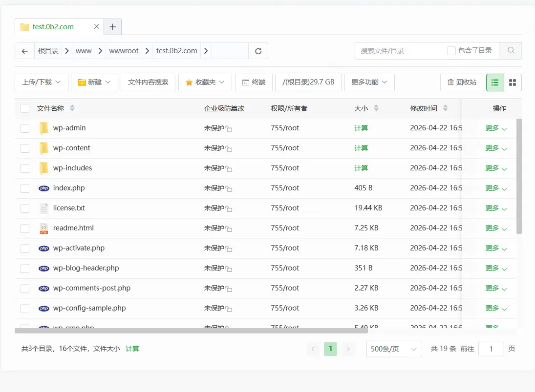Go to www in breadcrumb
Image resolution: width=535 pixels, height=392 pixels.
coord(84,51)
